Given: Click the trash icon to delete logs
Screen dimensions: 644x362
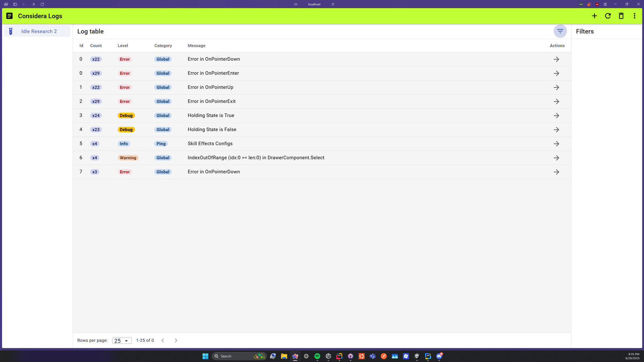Looking at the screenshot, I should 621,16.
